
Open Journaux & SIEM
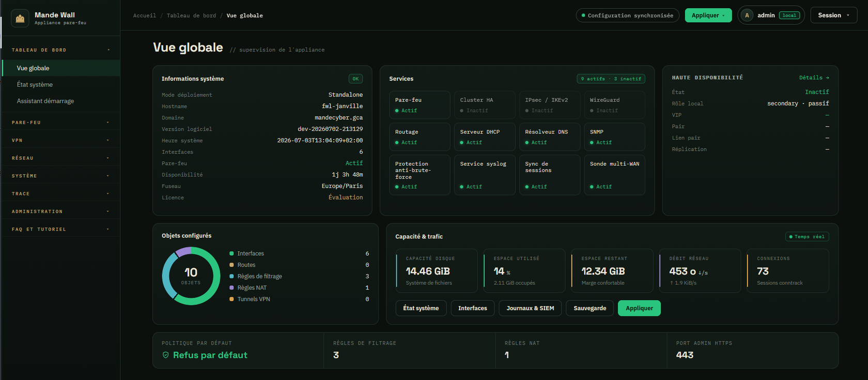[530, 308]
